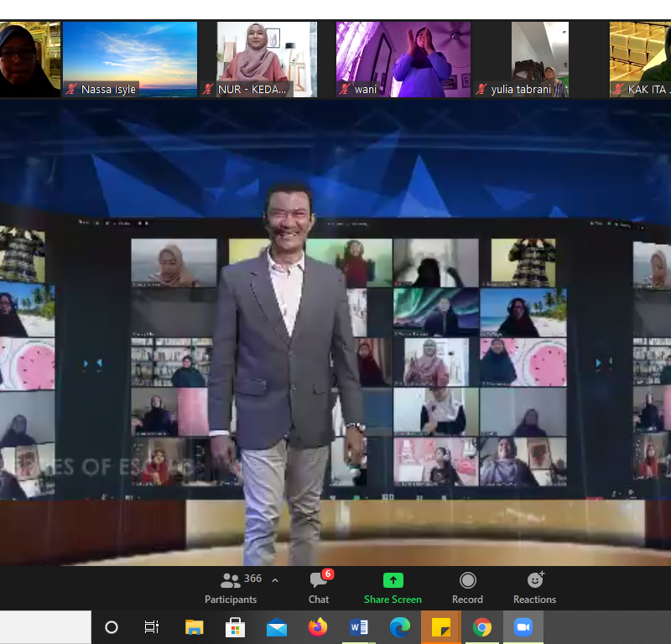Image resolution: width=671 pixels, height=644 pixels.
Task: Open Task View in the taskbar
Action: (152, 627)
